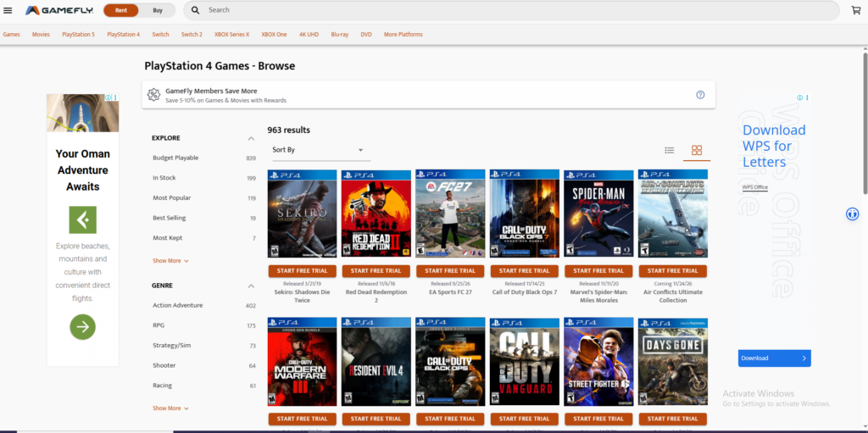Open Sekiro Shadows Die Twice cover
This screenshot has height=433, width=868.
303,214
